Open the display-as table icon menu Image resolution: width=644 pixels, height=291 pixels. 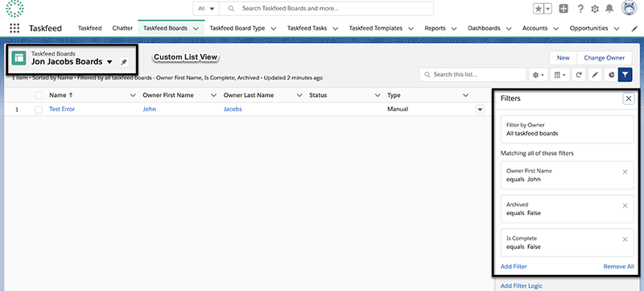click(559, 75)
